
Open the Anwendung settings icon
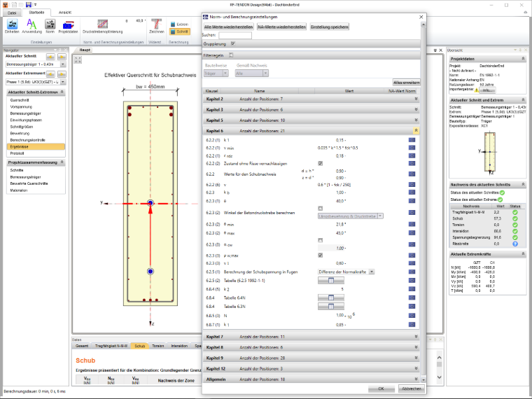click(x=31, y=26)
